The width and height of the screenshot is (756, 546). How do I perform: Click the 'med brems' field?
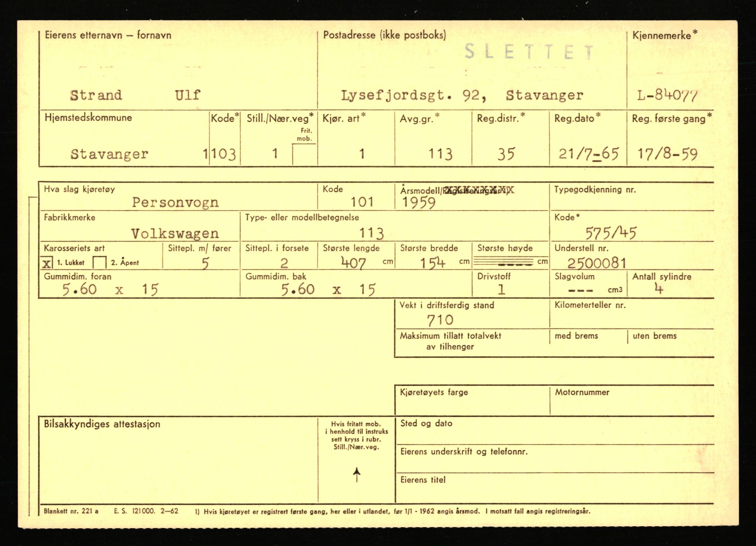[x=588, y=343]
